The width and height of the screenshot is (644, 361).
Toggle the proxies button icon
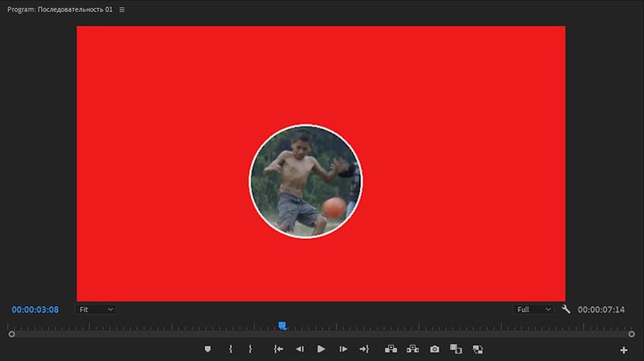point(477,349)
